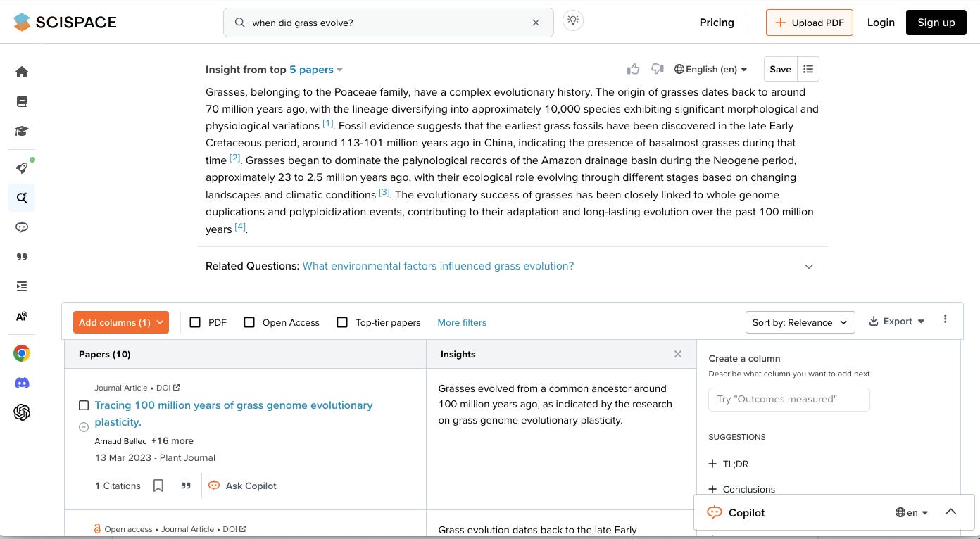Image resolution: width=980 pixels, height=539 pixels.
Task: Click Ask Copilot for the first paper
Action: tap(243, 486)
